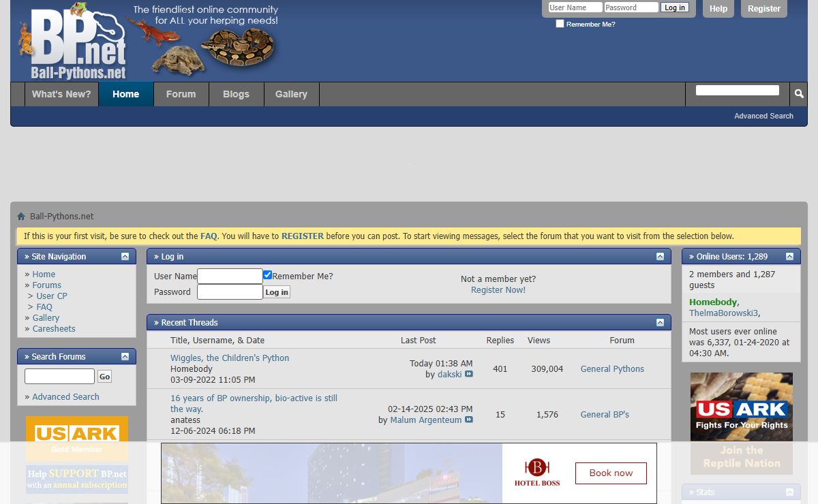Select the Home tab
Image resolution: width=818 pixels, height=504 pixels.
pos(126,94)
